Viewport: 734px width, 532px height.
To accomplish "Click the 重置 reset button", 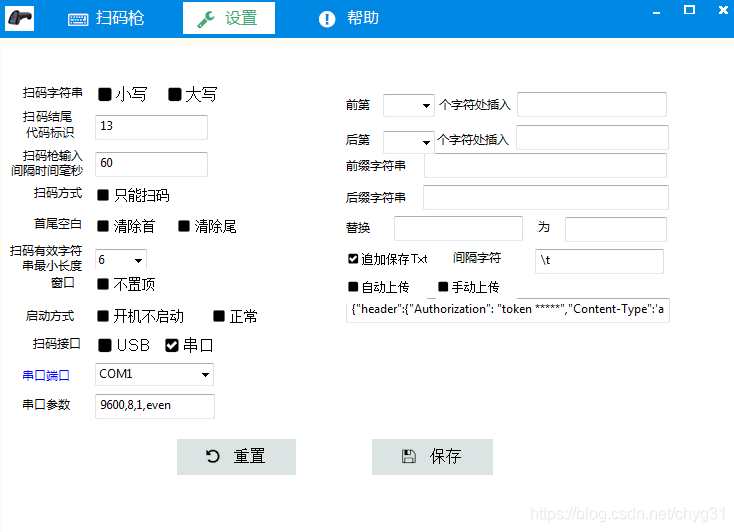I will [236, 457].
